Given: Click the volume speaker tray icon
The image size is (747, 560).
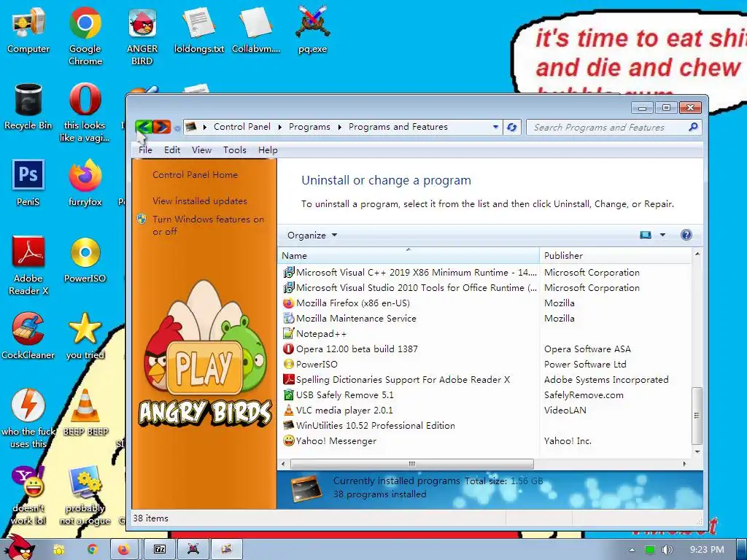Looking at the screenshot, I should 667,550.
